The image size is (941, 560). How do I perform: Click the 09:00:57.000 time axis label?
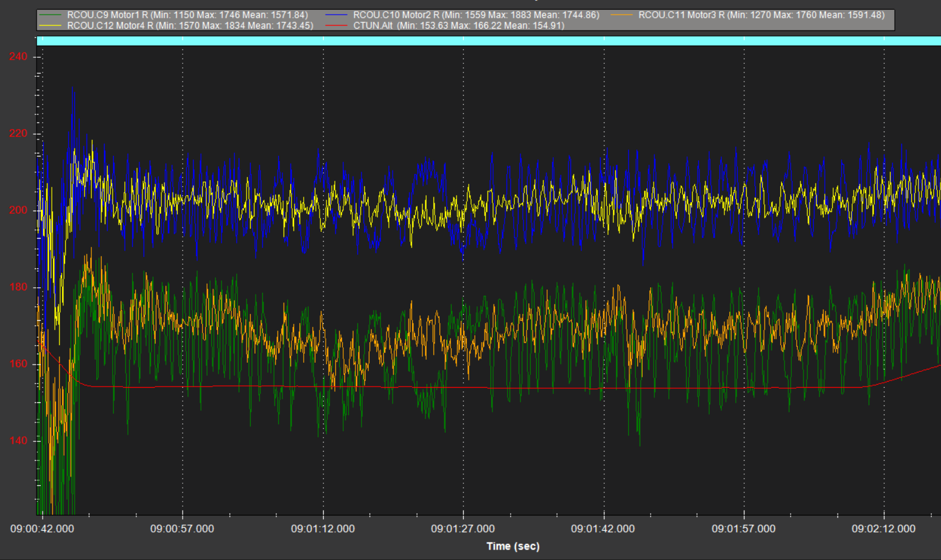click(x=182, y=529)
